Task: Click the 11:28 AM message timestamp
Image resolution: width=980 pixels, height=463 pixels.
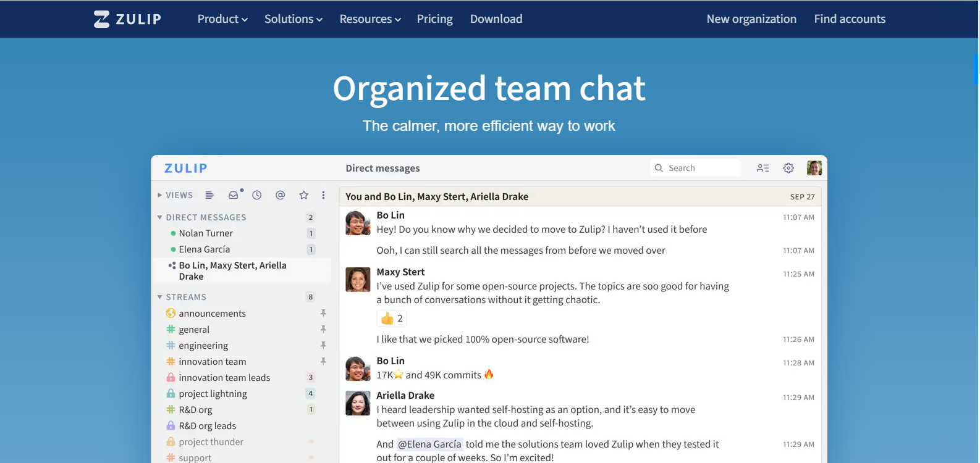Action: (x=798, y=363)
